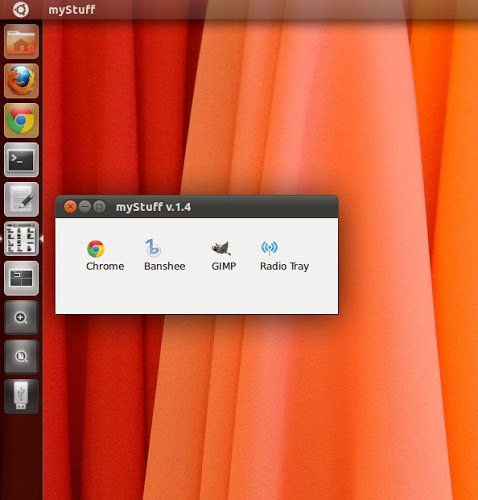Viewport: 478px width, 500px height.
Task: Open the Applications lens with plus magnifier
Action: 21,317
